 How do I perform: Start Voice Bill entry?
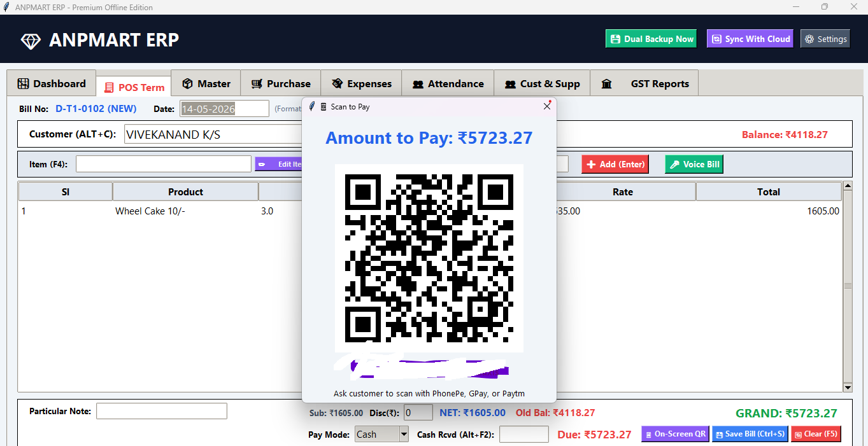[x=694, y=164]
